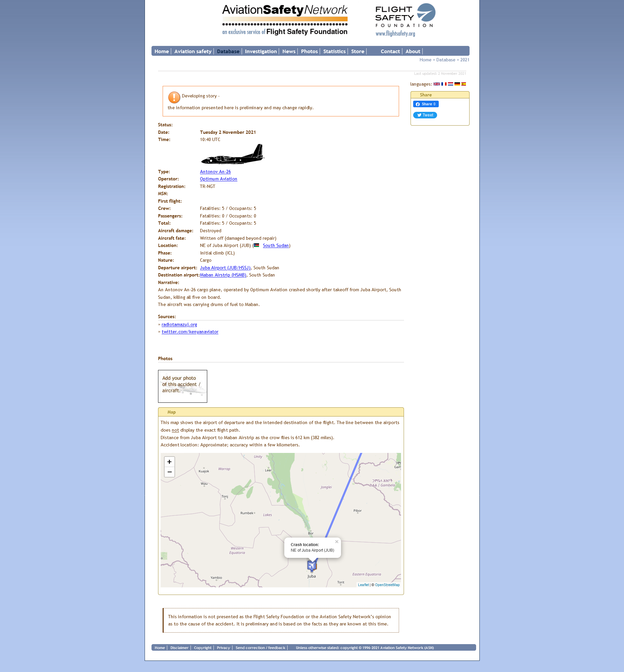Open the Aviation Safety Network logo

point(285,20)
